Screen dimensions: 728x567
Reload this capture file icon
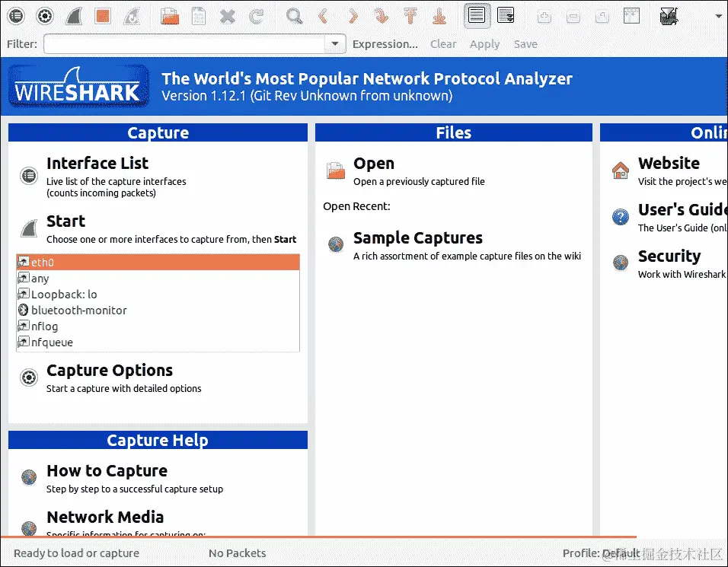point(257,16)
